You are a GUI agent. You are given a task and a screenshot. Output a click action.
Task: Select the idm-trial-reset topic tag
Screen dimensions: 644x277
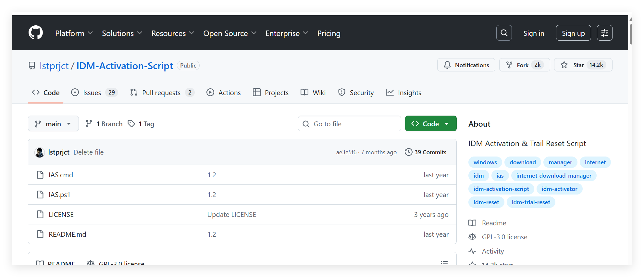531,202
